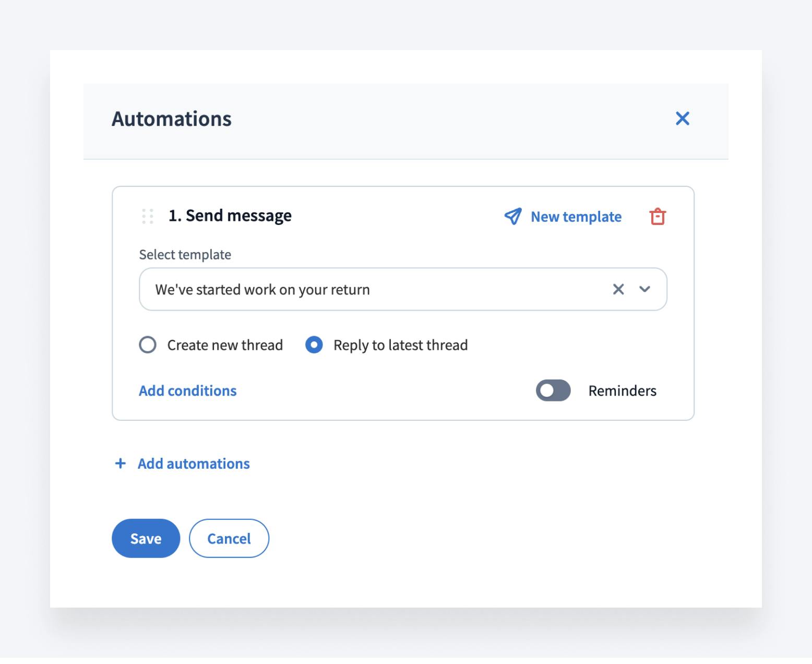
Task: Clear the selected template with the X
Action: (x=618, y=289)
